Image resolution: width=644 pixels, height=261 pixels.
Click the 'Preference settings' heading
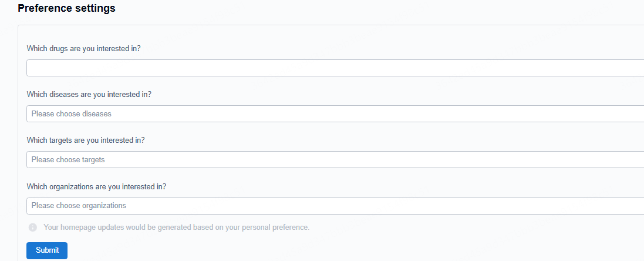tap(66, 8)
